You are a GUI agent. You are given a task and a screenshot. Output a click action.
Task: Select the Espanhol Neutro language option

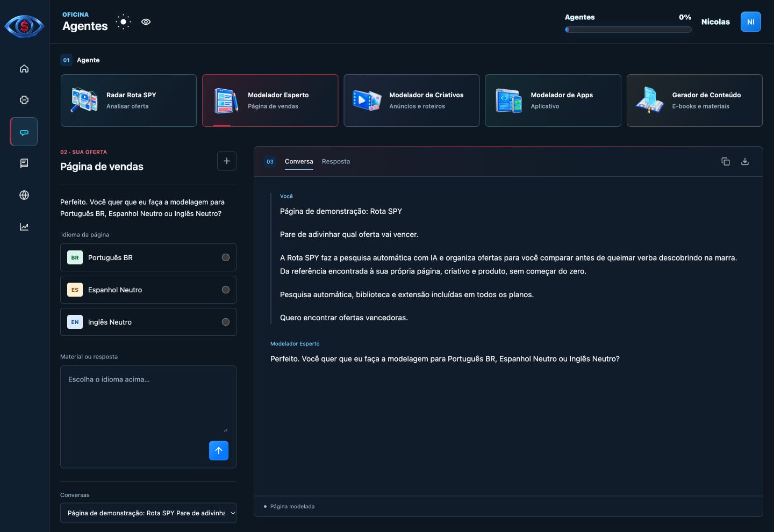point(148,290)
